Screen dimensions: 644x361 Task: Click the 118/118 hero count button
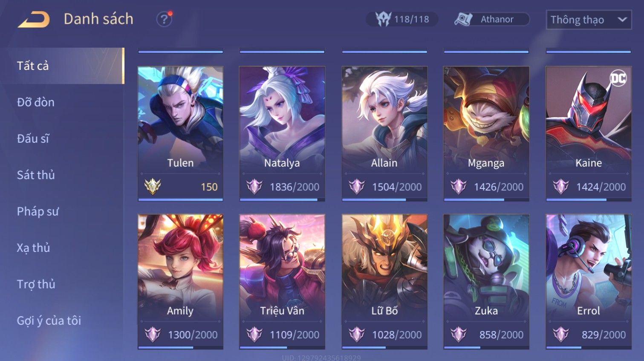(402, 19)
